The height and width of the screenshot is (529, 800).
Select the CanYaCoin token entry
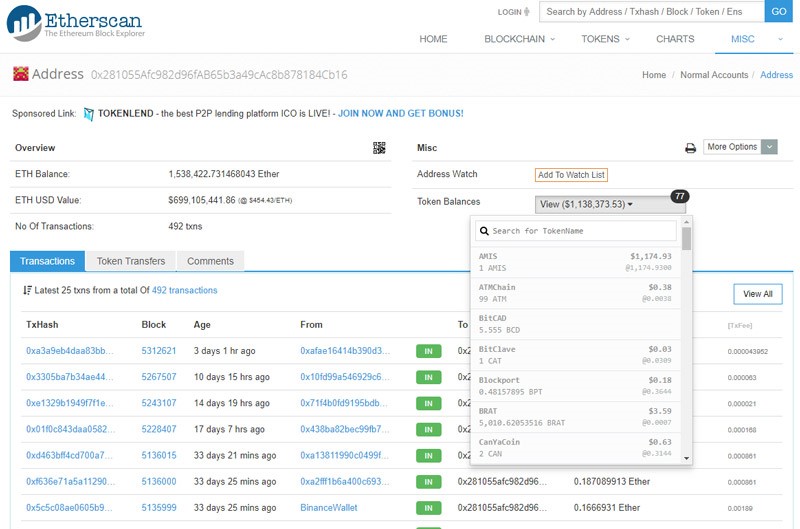(x=576, y=448)
